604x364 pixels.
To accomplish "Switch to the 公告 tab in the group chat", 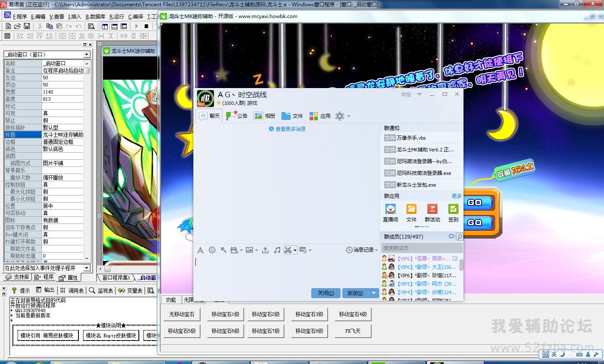I will point(237,116).
